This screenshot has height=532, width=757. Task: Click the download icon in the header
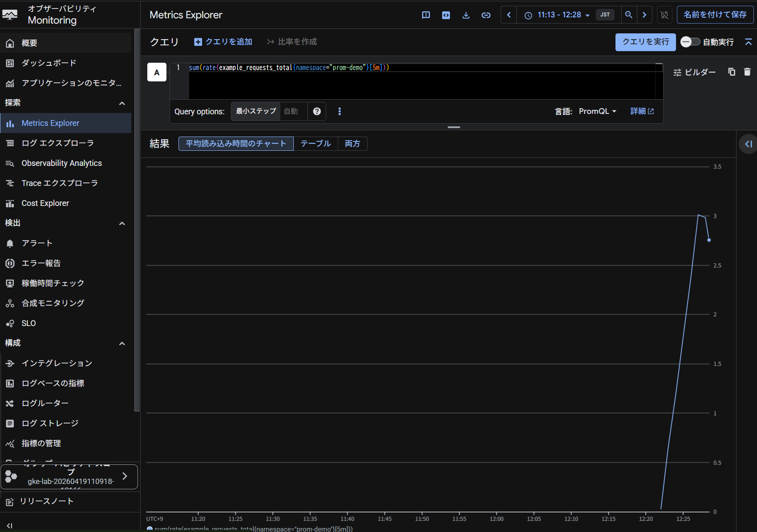click(x=466, y=15)
